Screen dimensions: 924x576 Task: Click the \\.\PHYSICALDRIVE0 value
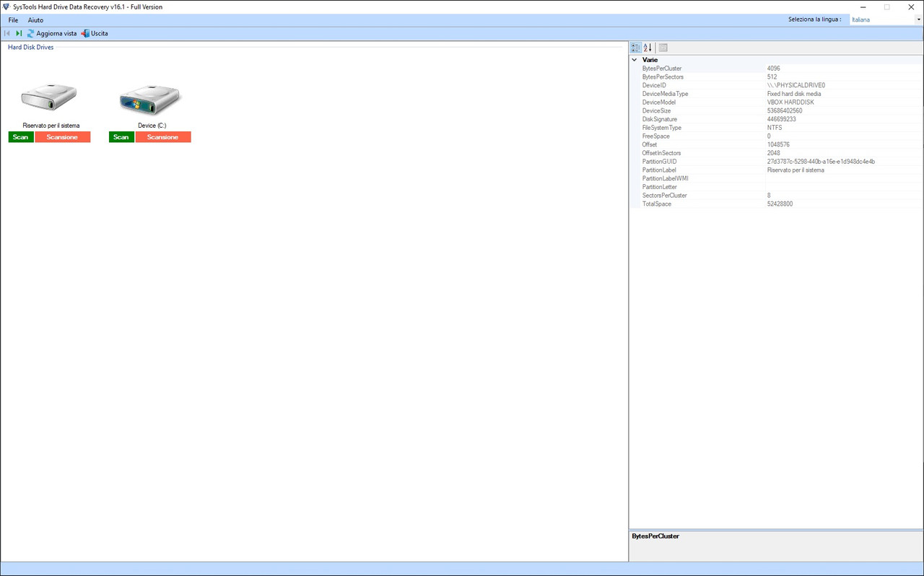(796, 85)
